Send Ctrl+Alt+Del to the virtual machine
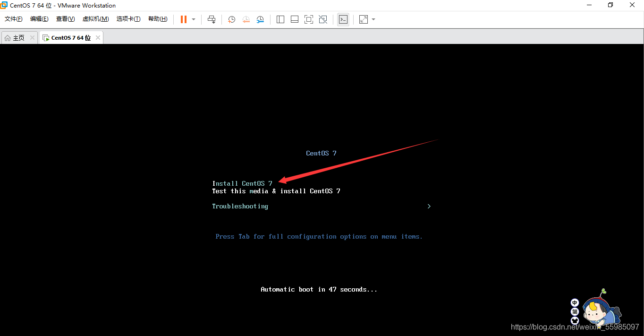The image size is (644, 336). [x=212, y=19]
